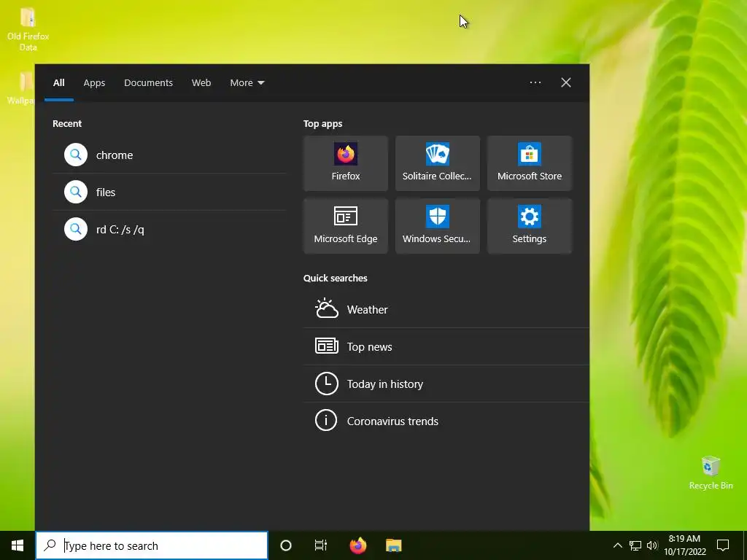This screenshot has width=747, height=560.
Task: Open Today in history quick search
Action: tap(446, 384)
